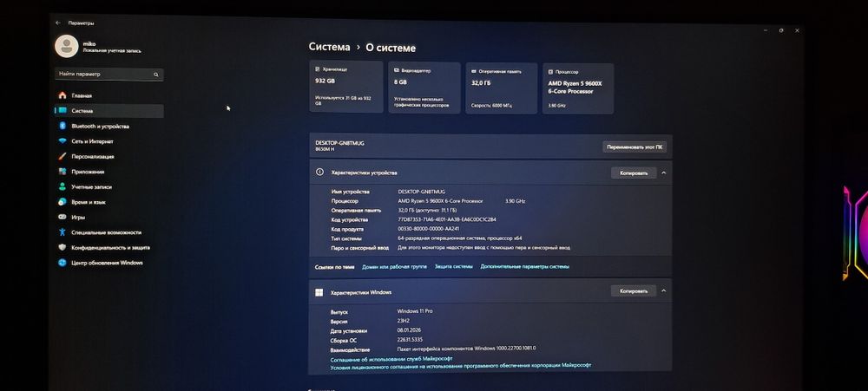This screenshot has width=868, height=391.
Task: Click the miko local account name
Action: click(x=89, y=43)
